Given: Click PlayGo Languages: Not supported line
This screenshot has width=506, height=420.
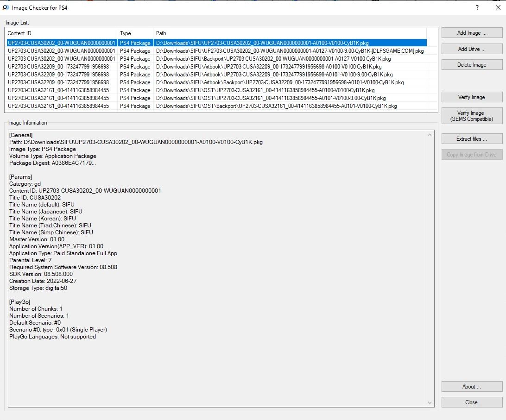Looking at the screenshot, I should pyautogui.click(x=53, y=337).
